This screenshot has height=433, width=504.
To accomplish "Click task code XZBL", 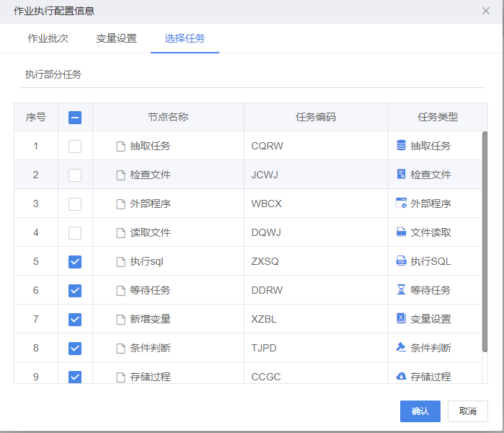I will tap(264, 319).
